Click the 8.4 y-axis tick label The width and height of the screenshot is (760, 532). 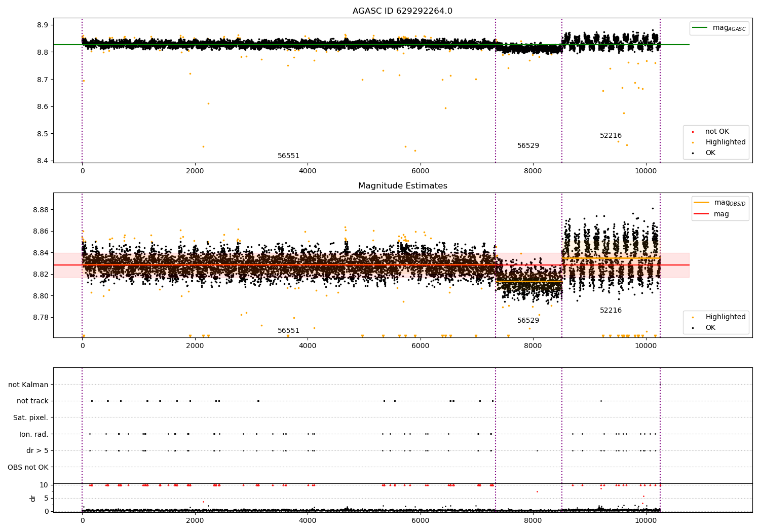[43, 161]
